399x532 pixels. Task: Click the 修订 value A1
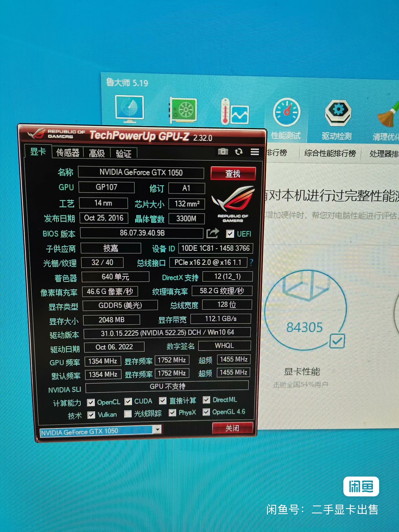pos(186,188)
